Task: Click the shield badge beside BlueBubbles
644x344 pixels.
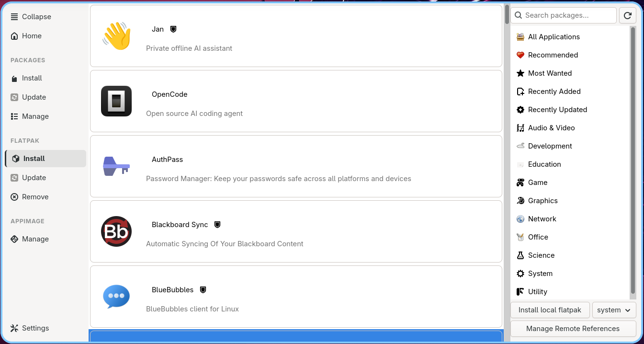Action: pos(203,290)
